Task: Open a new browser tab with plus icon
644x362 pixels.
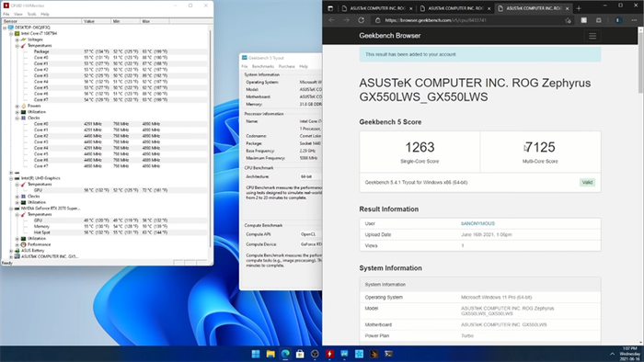Action: [579, 8]
